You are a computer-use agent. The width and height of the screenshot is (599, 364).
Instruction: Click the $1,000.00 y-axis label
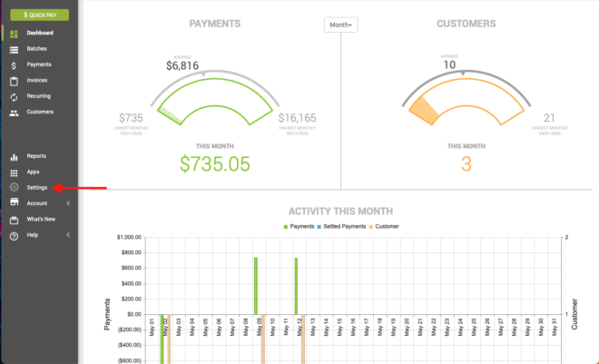[x=129, y=237]
